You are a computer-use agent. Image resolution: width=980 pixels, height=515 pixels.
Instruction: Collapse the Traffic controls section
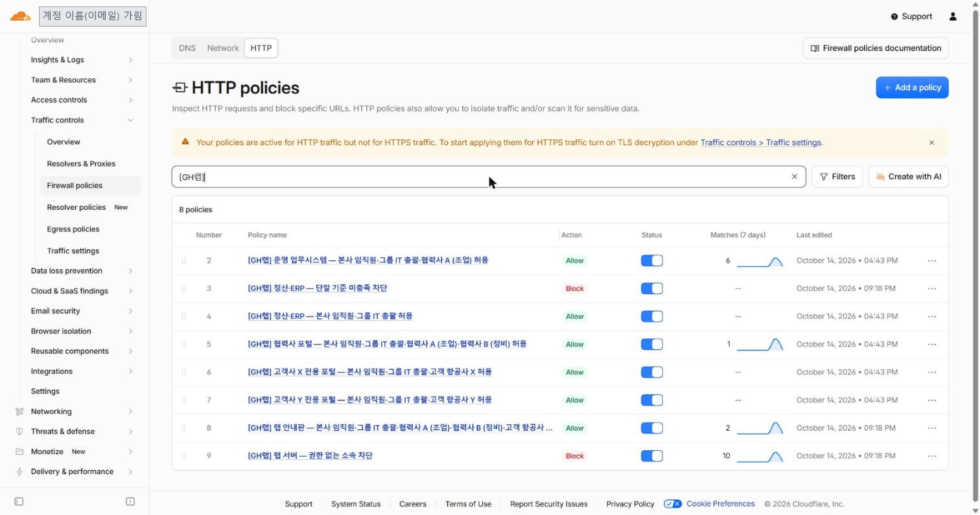[x=82, y=120]
